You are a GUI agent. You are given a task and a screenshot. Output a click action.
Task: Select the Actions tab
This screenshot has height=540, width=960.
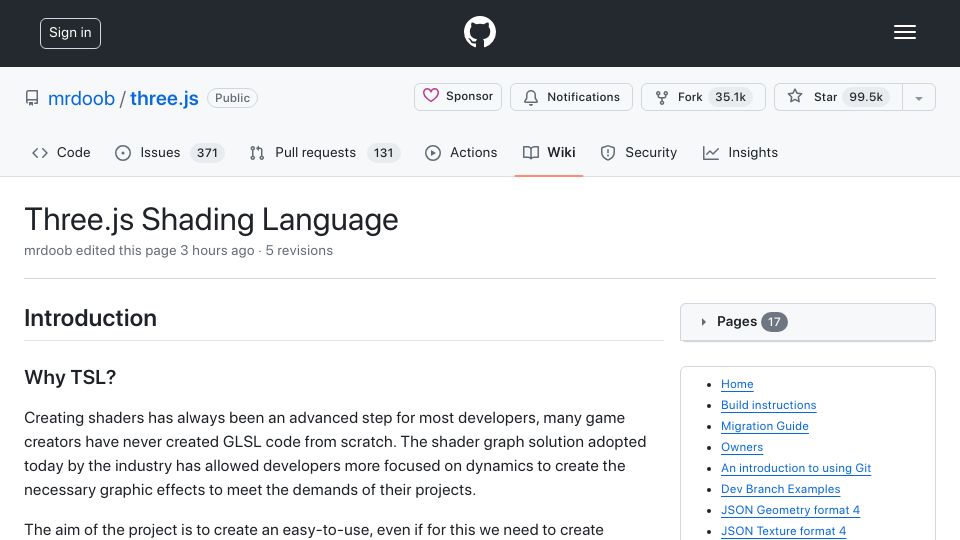[461, 153]
